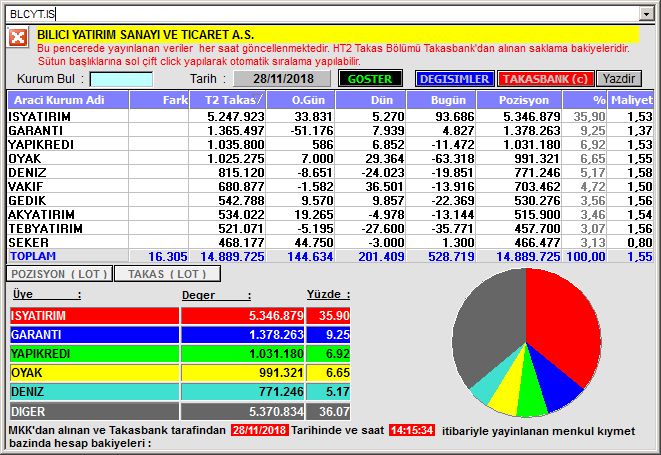661x455 pixels.
Task: Close the panel with the red X icon
Action: [18, 38]
